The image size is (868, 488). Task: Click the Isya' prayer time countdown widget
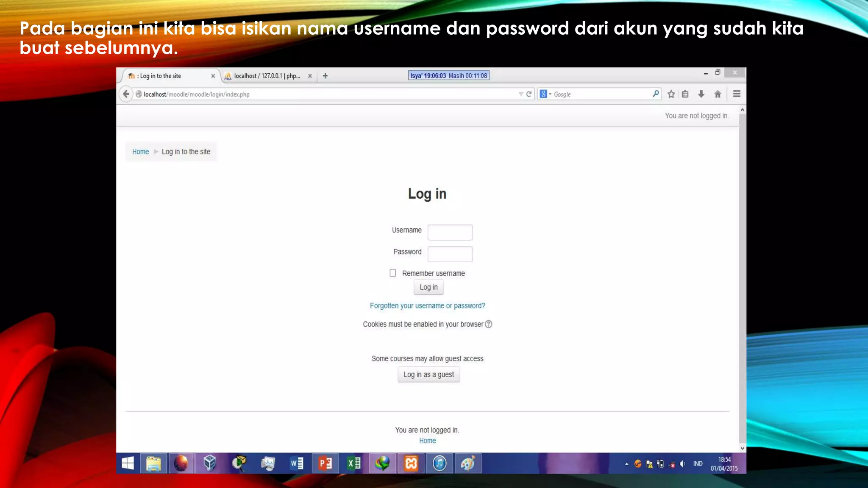coord(448,75)
